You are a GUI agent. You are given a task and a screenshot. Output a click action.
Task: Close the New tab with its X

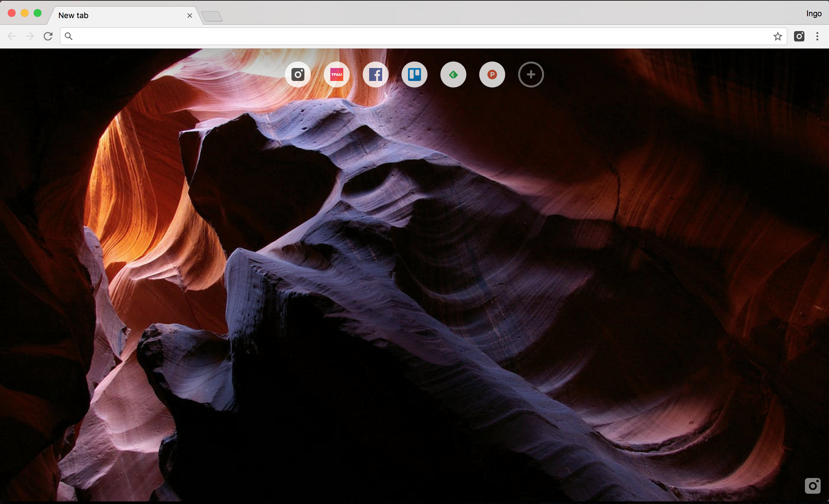[189, 16]
